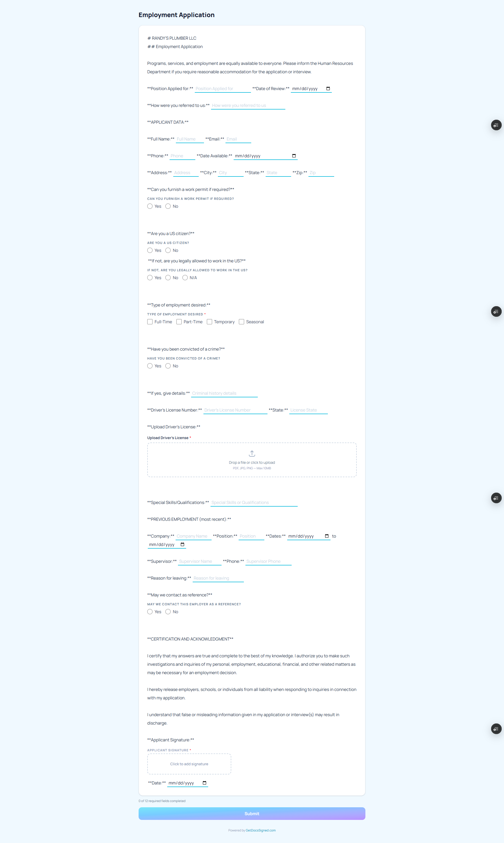Check the Full-Time employment checkbox
The height and width of the screenshot is (843, 504).
coord(150,322)
